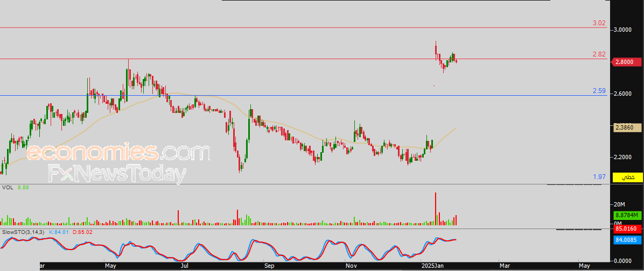Click the D:85.02 stochastic value
644x271 pixels.
point(82,232)
